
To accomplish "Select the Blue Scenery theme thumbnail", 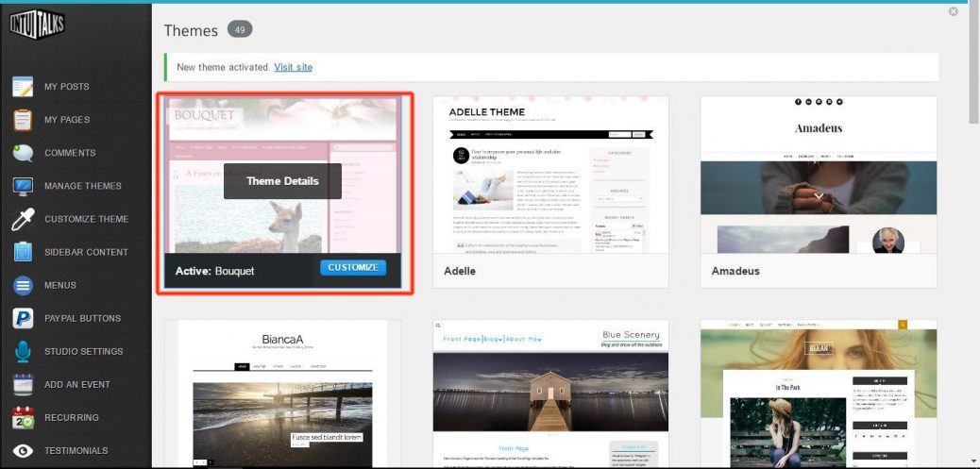I will point(550,394).
